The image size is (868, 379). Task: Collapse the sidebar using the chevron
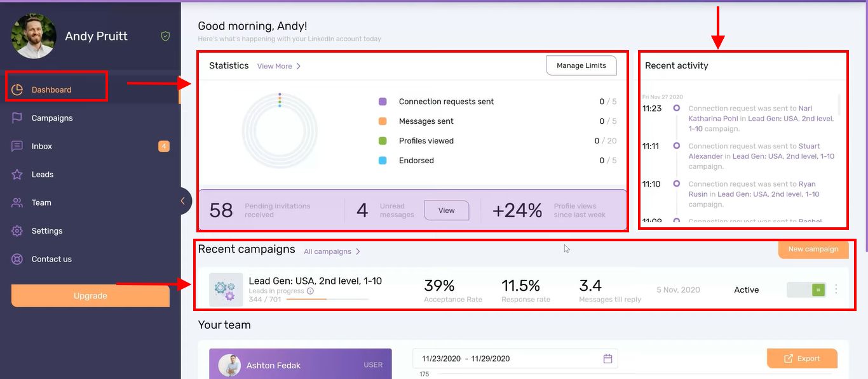coord(183,201)
